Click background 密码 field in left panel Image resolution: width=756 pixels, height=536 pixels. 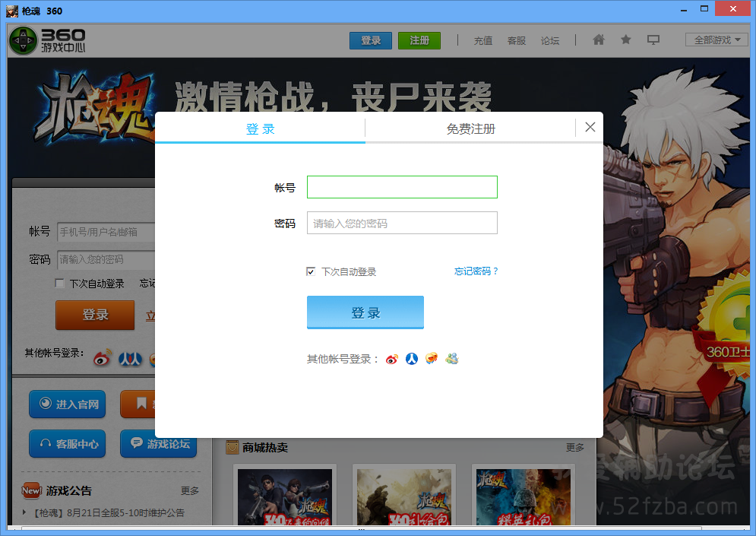point(106,259)
